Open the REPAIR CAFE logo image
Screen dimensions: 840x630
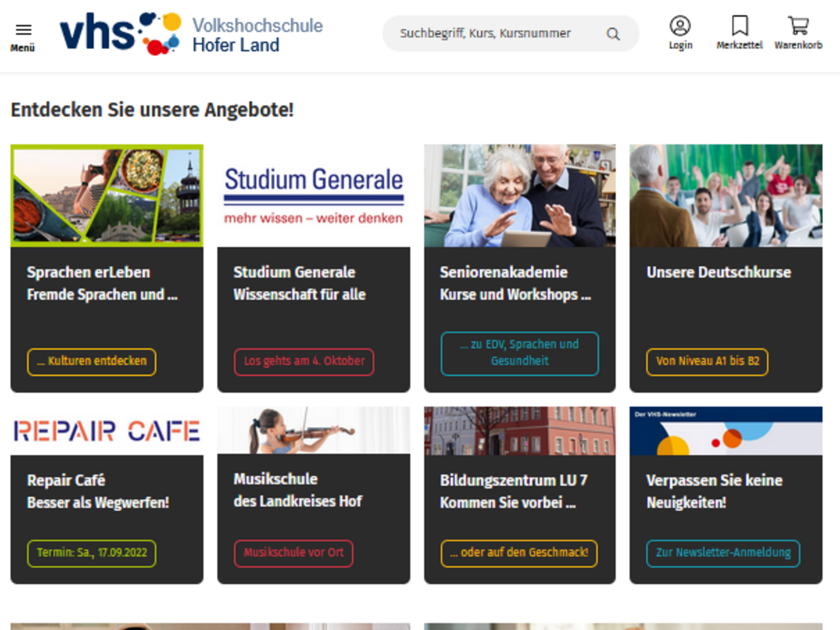tap(107, 431)
